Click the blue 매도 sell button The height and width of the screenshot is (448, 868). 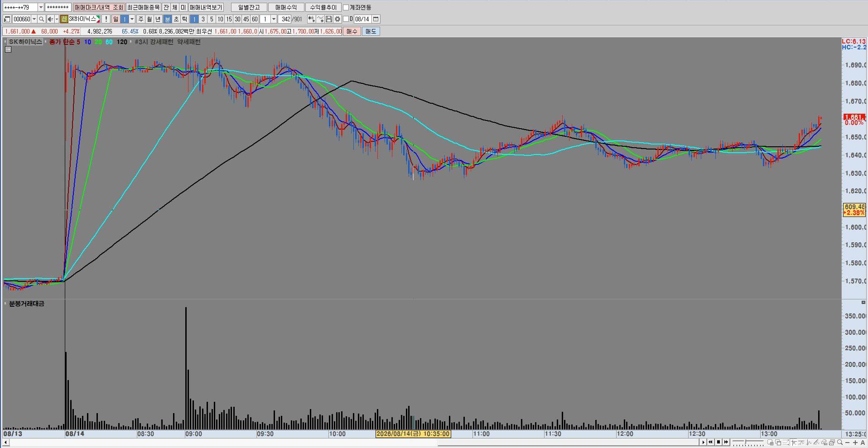(370, 31)
